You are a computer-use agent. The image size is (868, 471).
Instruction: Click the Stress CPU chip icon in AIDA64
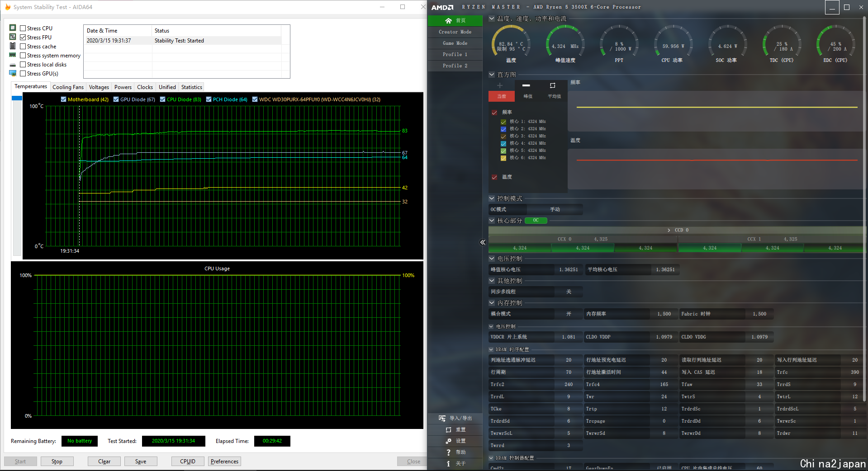coord(13,28)
